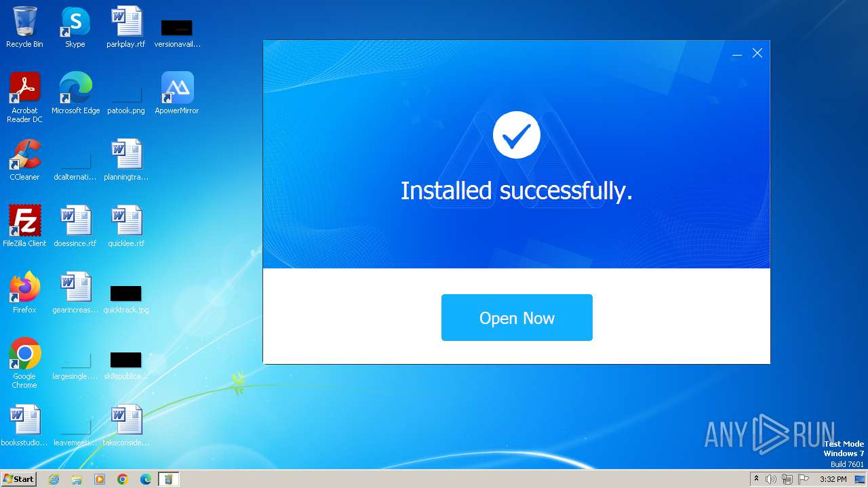Screen dimensions: 868x488
Task: Show hidden system tray icons
Action: 756,479
